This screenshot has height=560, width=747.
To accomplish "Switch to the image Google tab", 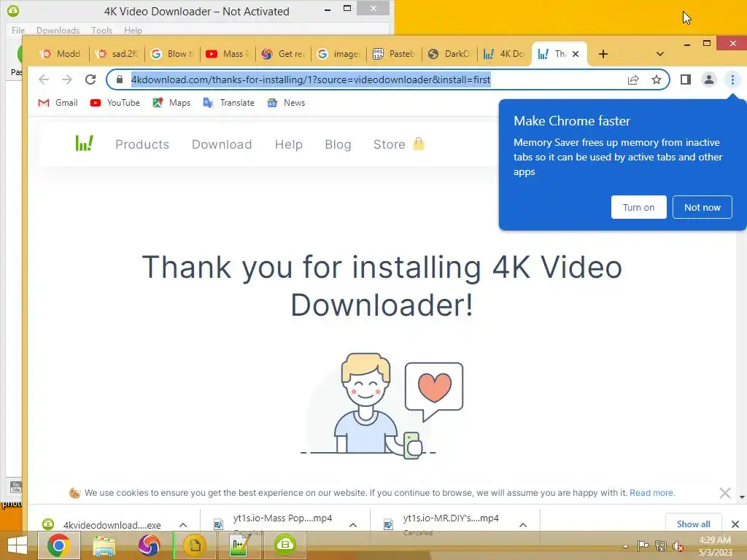I will pyautogui.click(x=339, y=54).
